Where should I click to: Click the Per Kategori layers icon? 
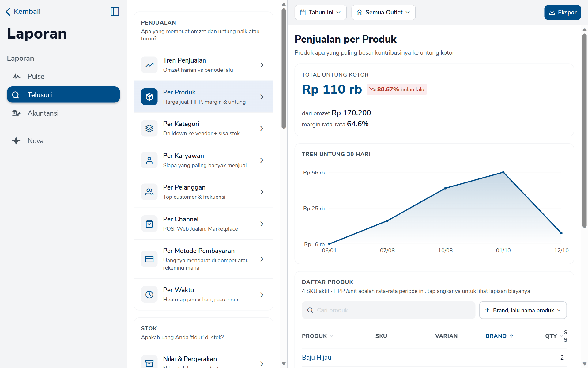click(x=149, y=128)
